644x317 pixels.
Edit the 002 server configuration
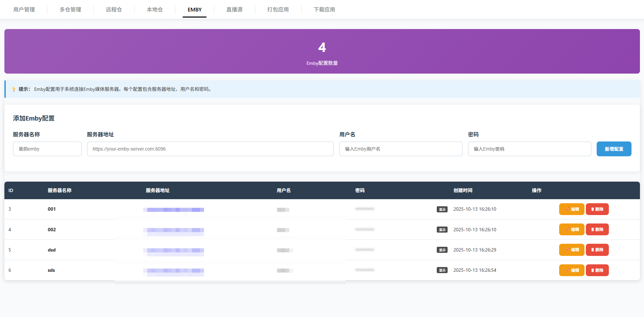point(571,230)
